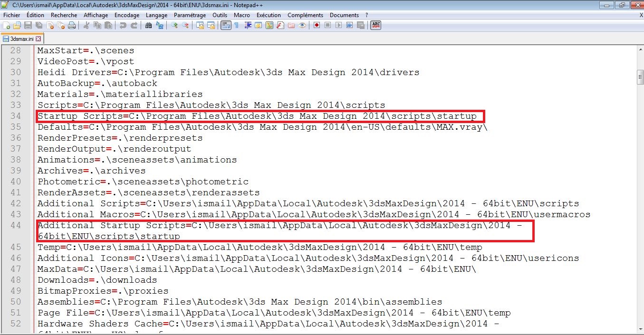Open the Langage menu
This screenshot has height=335, width=644.
(156, 15)
